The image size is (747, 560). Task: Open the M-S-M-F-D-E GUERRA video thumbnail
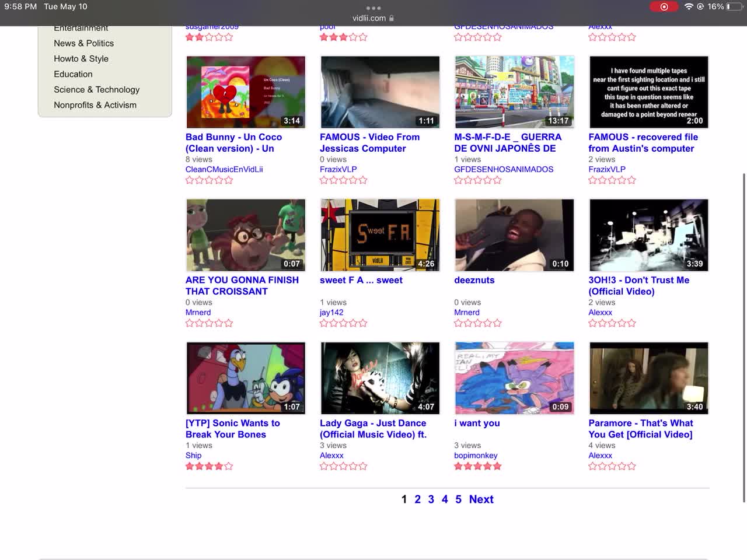click(514, 92)
